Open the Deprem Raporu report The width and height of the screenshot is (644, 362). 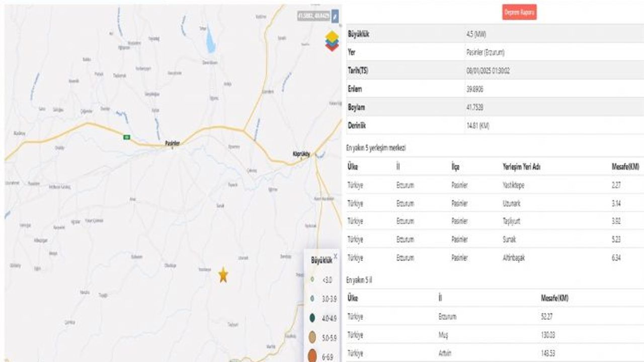(x=519, y=12)
